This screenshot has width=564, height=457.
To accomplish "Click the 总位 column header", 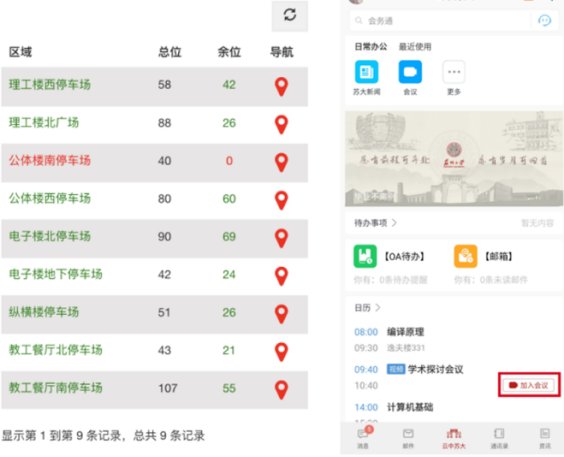I will point(170,52).
